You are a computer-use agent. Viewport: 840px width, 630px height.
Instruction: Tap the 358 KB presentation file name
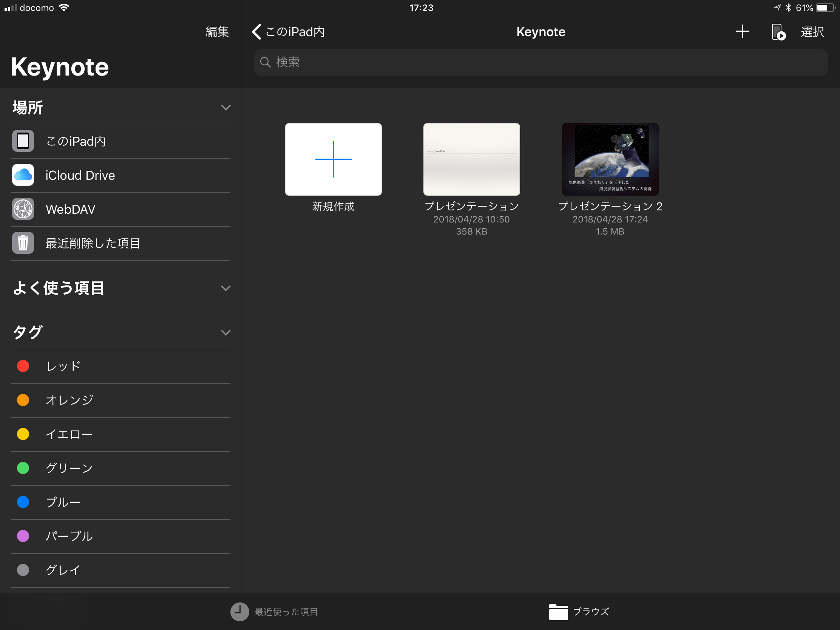pyautogui.click(x=471, y=207)
